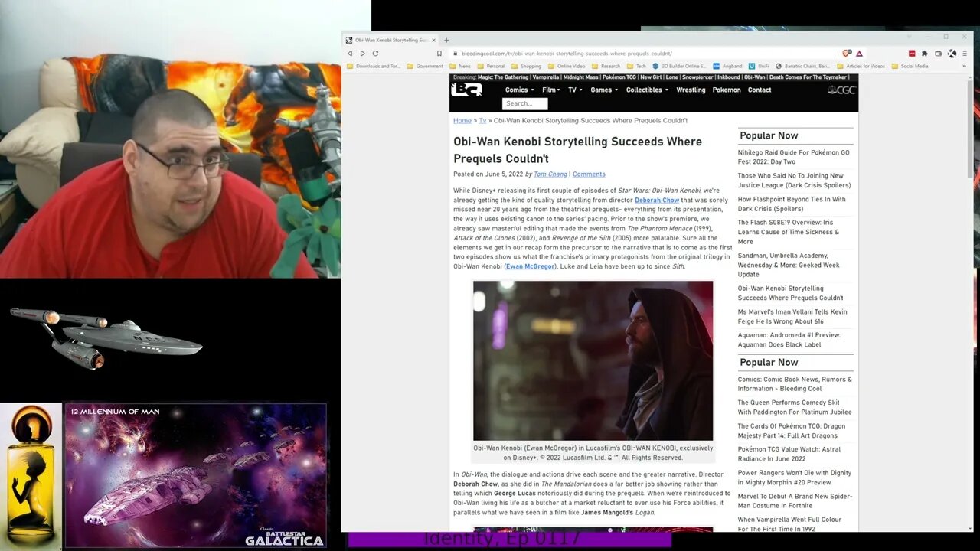Image resolution: width=980 pixels, height=551 pixels.
Task: Open author Tom Chang link
Action: (x=550, y=174)
